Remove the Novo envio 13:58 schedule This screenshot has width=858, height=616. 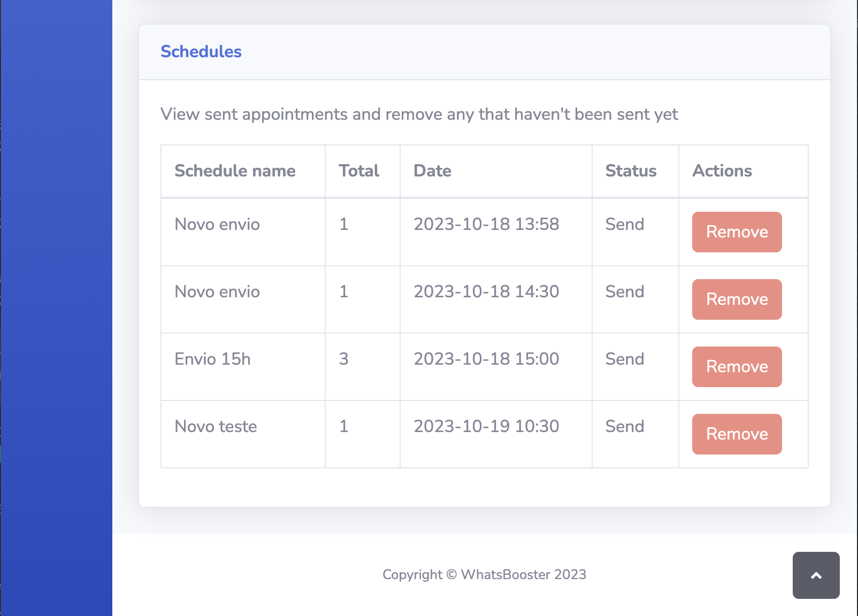coord(737,232)
